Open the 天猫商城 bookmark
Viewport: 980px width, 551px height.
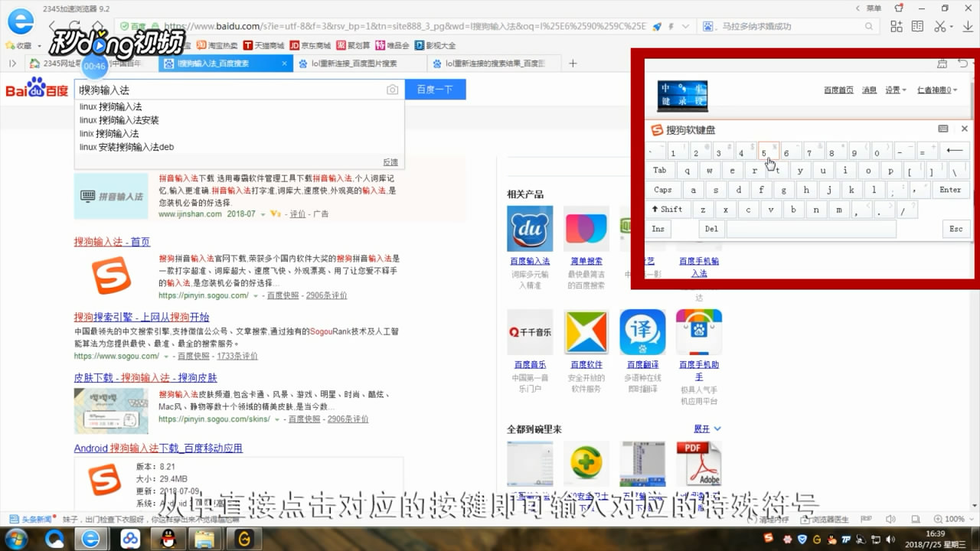coord(264,45)
